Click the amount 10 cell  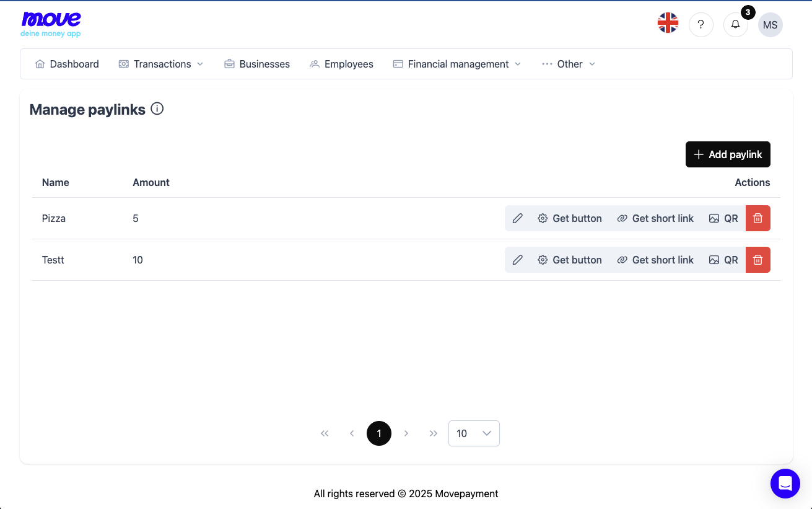click(138, 260)
